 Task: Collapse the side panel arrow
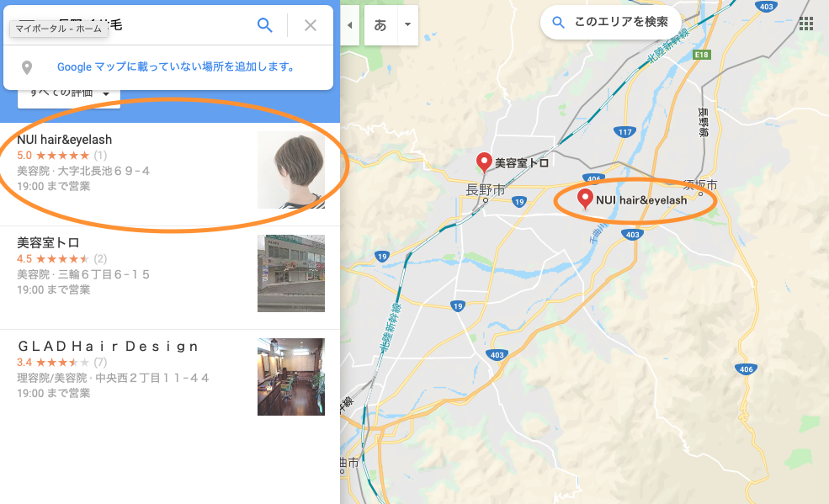click(350, 25)
